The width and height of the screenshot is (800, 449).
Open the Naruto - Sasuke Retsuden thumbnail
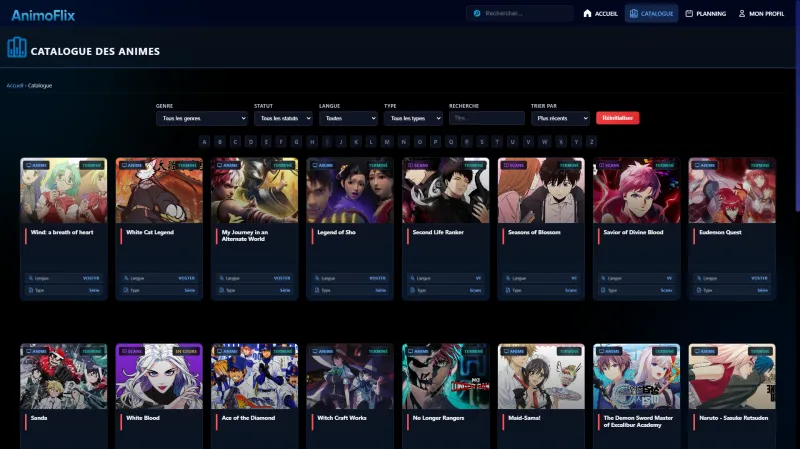732,376
